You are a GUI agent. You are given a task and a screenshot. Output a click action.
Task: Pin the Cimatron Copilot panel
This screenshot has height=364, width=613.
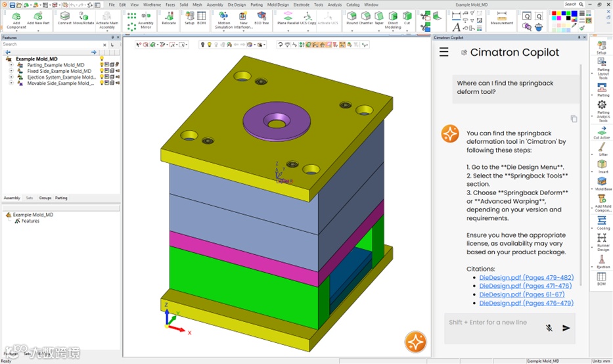click(x=579, y=37)
